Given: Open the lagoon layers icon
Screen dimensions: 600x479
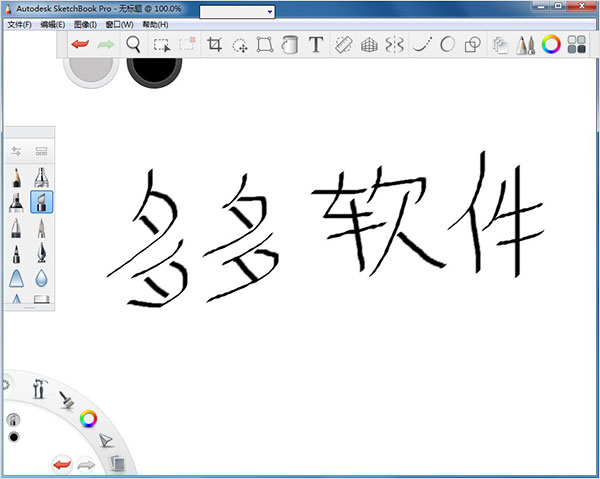Looking at the screenshot, I should [x=118, y=463].
